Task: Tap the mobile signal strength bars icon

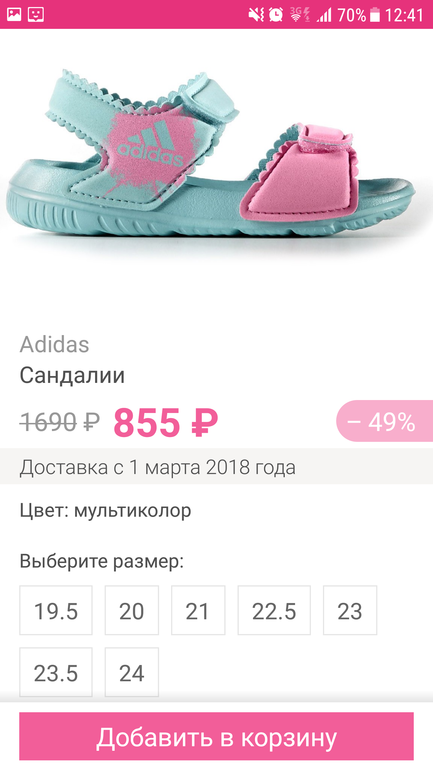Action: click(x=324, y=15)
